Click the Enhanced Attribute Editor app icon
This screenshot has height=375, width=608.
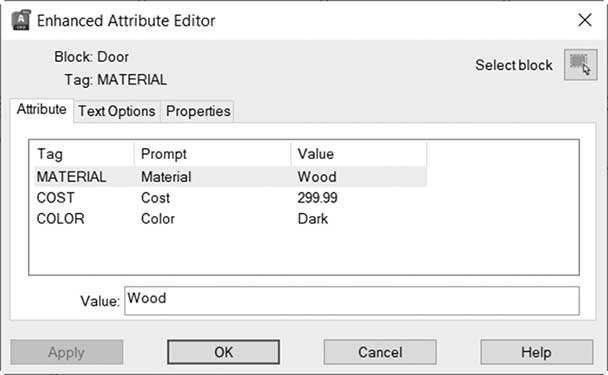coord(21,20)
